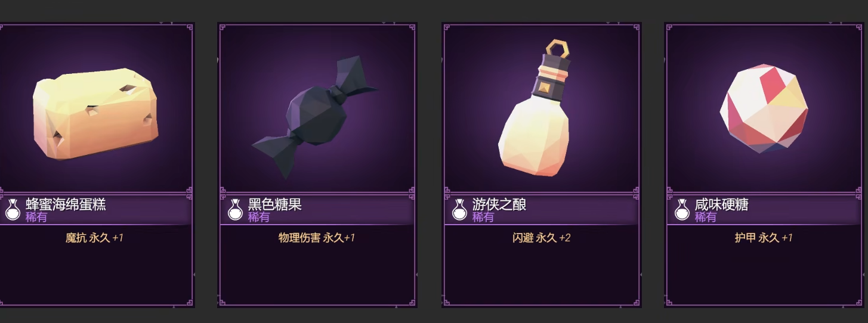The height and width of the screenshot is (323, 868).
Task: Click potion flask icon beside 游侠之酿
Action: [x=459, y=210]
